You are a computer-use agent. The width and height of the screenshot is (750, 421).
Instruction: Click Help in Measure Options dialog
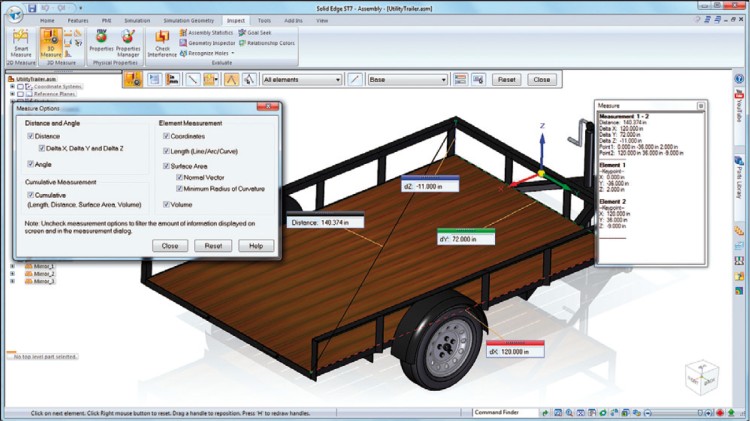point(256,245)
